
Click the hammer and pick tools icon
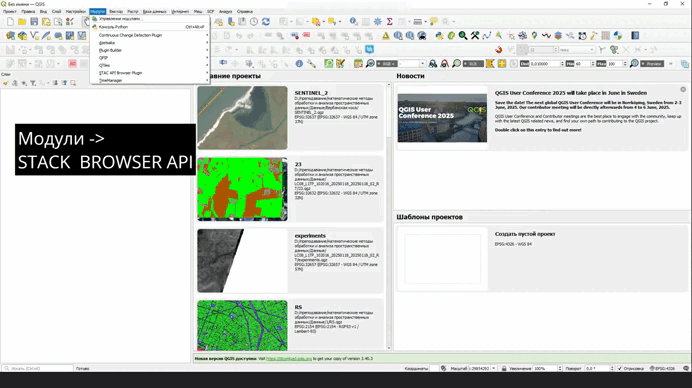(475, 36)
